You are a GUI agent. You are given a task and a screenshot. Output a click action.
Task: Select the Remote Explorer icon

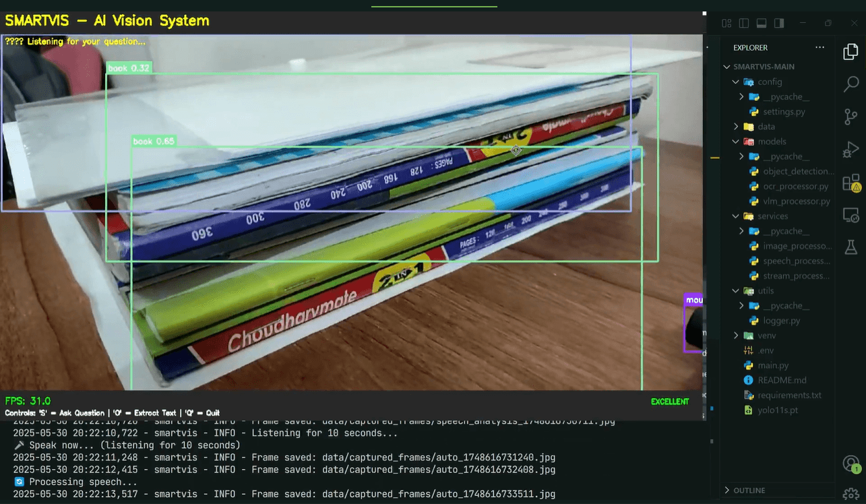tap(850, 215)
